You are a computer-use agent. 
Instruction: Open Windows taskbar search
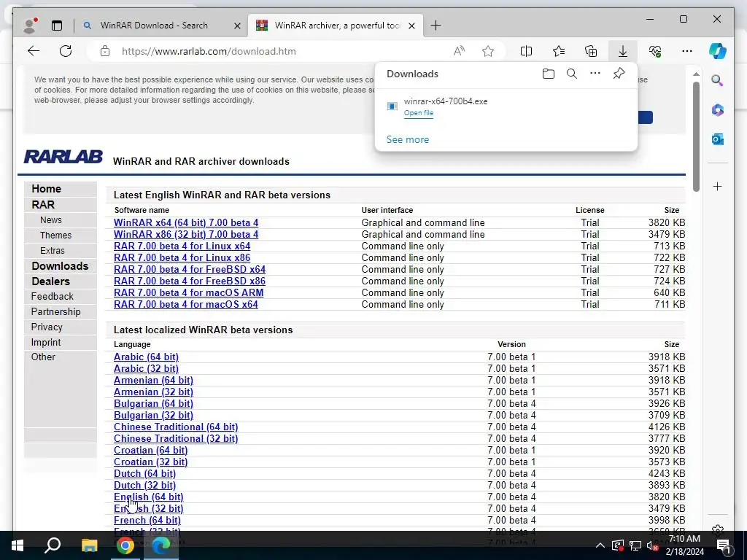pos(53,545)
